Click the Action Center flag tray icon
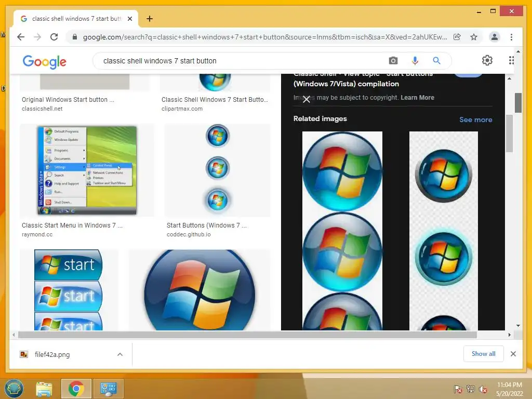 click(458, 389)
